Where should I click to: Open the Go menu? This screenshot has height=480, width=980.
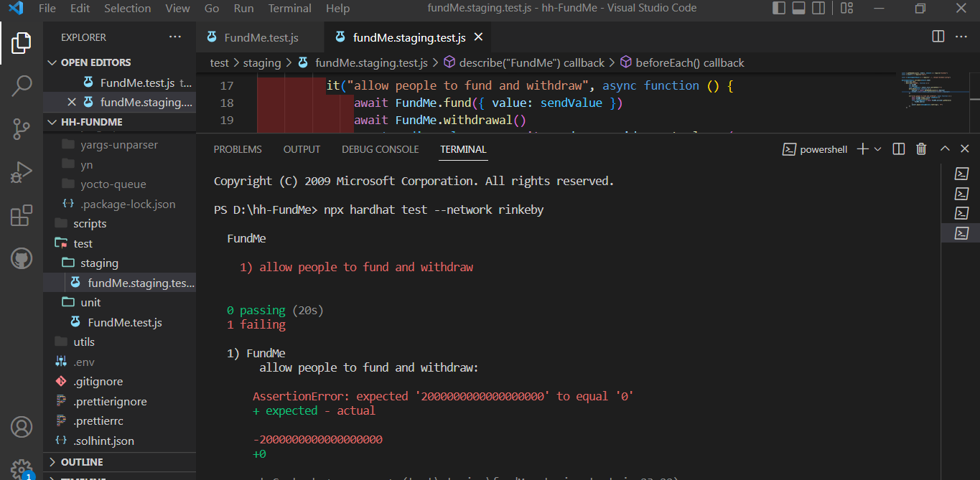[212, 9]
